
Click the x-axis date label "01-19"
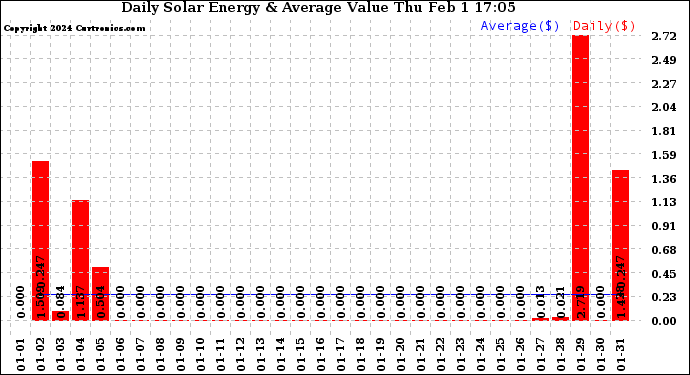pyautogui.click(x=381, y=355)
